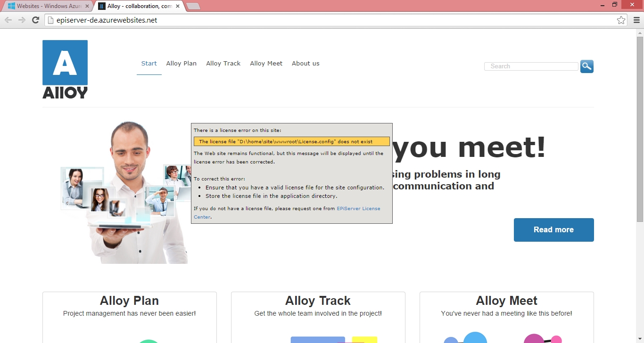This screenshot has height=343, width=644.
Task: Go back with the browser back arrow
Action: [x=8, y=20]
